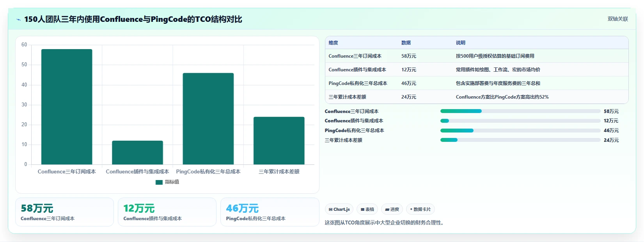Select table row 三年累计成本差额
644x242 pixels.
pos(477,97)
